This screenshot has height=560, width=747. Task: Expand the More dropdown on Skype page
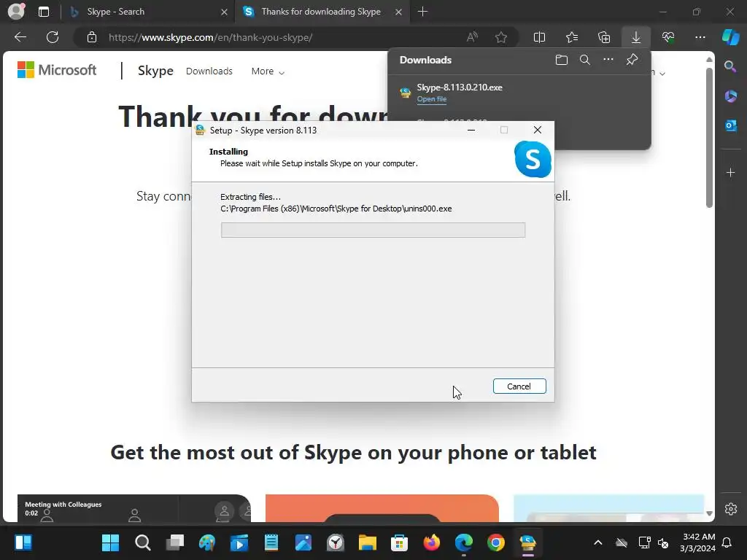tap(268, 71)
